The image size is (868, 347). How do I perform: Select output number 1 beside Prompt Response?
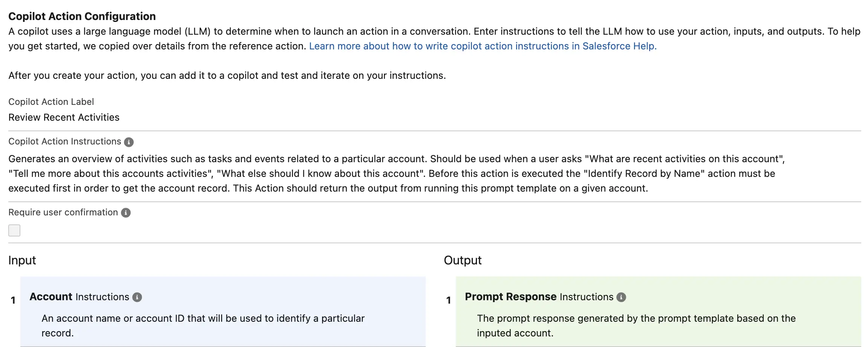click(448, 300)
